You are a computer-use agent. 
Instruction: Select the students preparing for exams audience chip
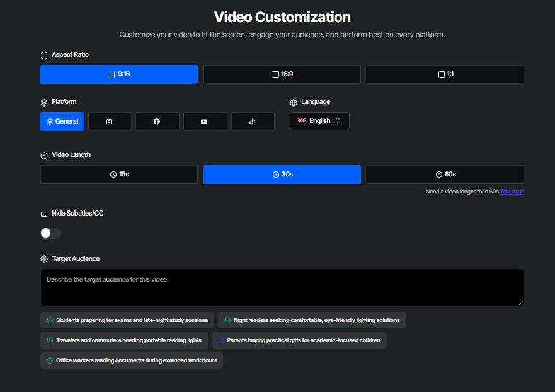[x=129, y=320]
